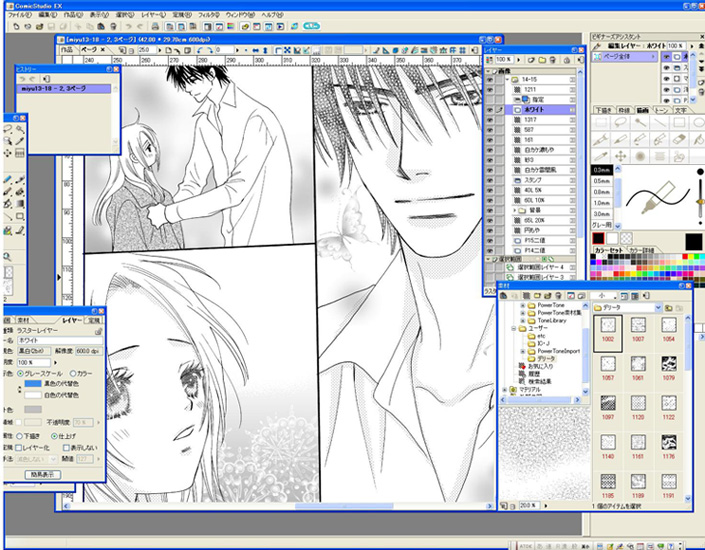Select the eraser tool in drawing tools grid

coord(679,140)
